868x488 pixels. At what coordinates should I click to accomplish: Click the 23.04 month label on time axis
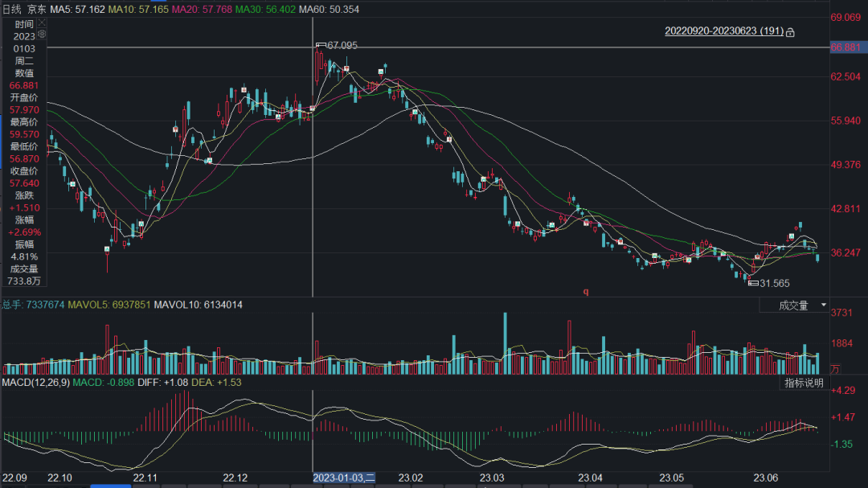click(x=590, y=478)
